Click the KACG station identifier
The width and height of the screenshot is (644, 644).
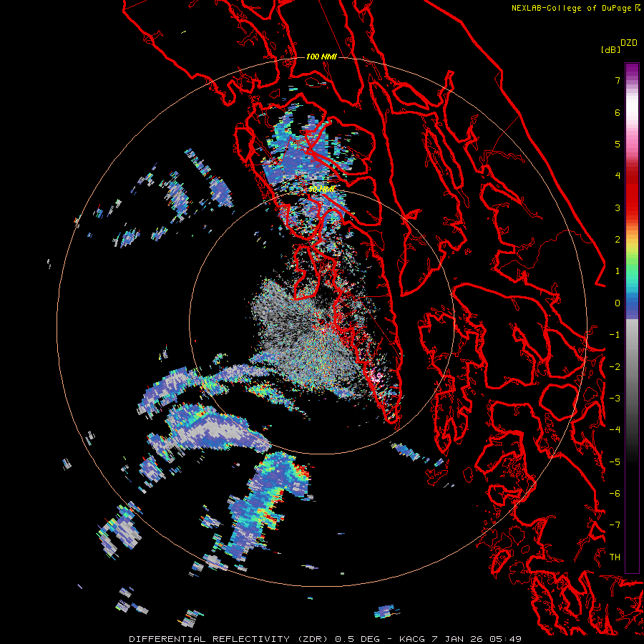(413, 639)
